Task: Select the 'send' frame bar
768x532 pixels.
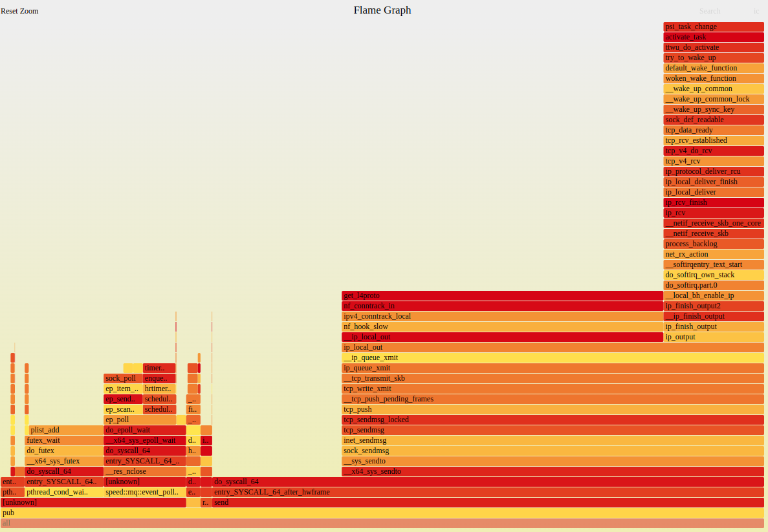Action: coord(488,502)
